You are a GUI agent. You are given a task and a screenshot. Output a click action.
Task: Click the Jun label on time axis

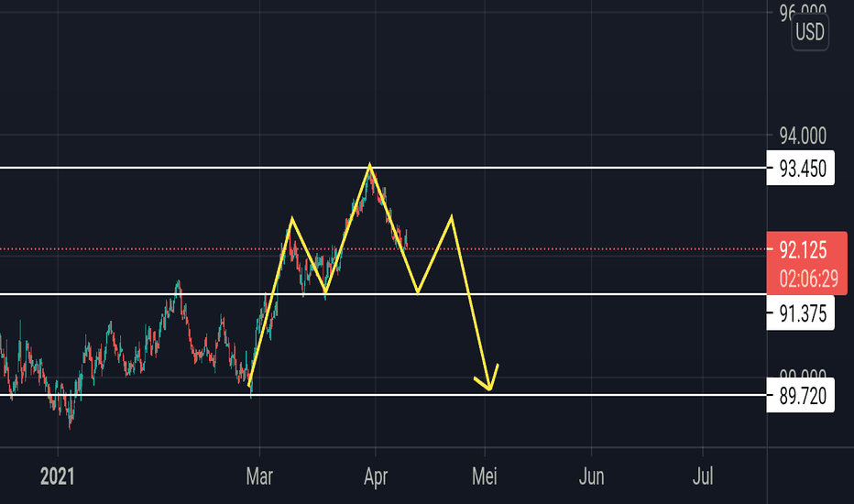coord(592,477)
